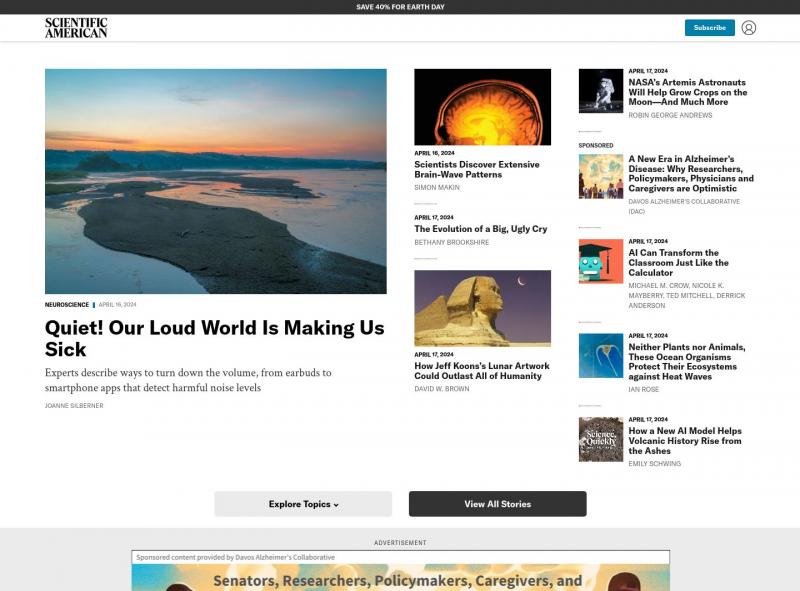Click author Robin George Andrews
The image size is (800, 591).
pyautogui.click(x=670, y=115)
